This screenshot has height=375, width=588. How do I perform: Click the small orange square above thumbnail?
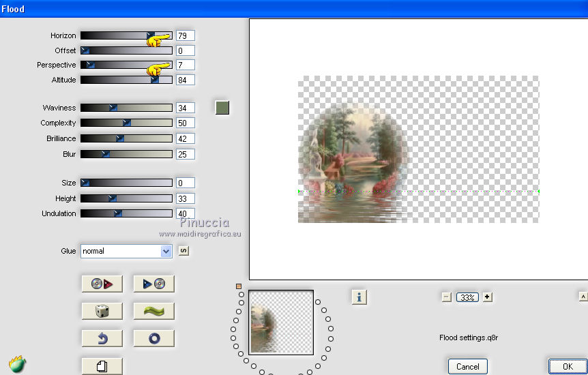239,286
